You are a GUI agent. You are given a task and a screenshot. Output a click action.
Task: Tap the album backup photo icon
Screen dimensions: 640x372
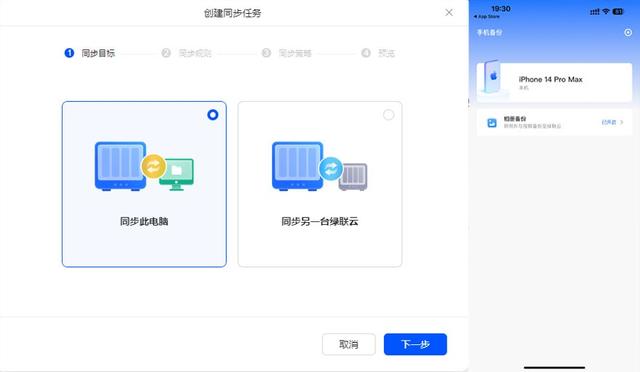(492, 123)
